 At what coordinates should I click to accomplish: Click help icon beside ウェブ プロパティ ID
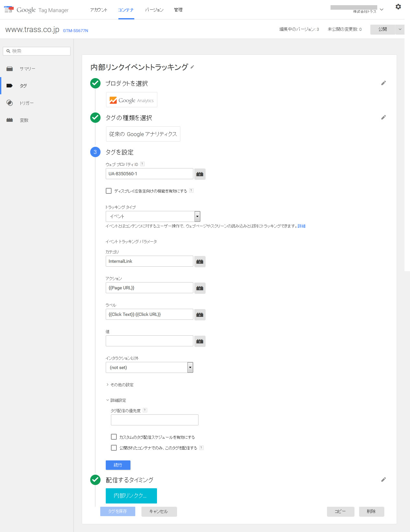tap(142, 164)
